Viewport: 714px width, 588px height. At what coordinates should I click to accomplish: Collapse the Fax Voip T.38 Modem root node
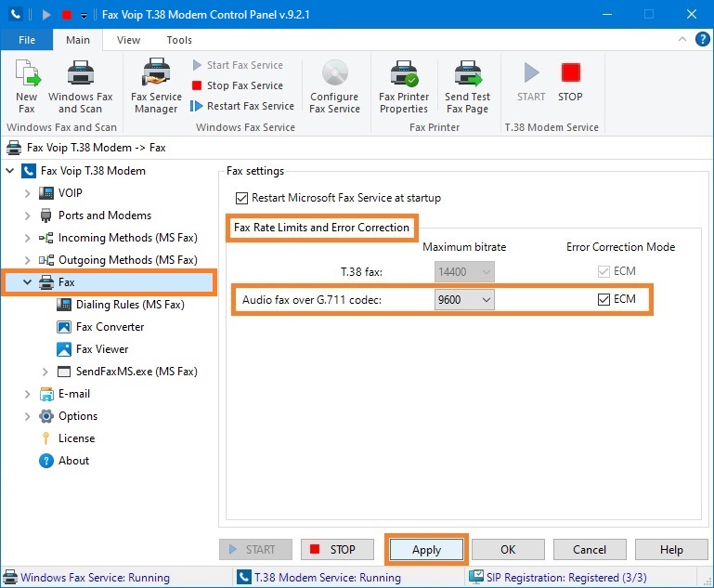tap(10, 171)
